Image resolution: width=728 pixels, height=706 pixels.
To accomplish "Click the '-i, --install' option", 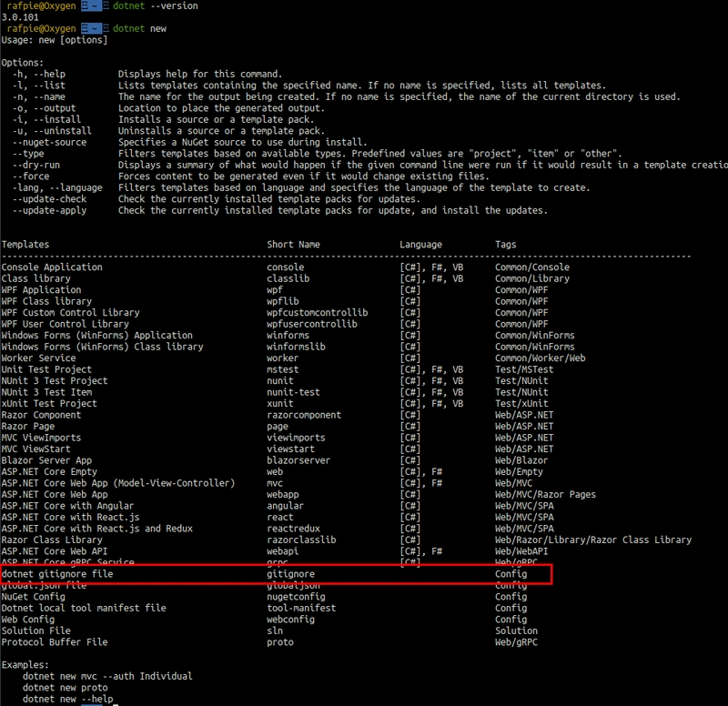I will click(x=47, y=120).
